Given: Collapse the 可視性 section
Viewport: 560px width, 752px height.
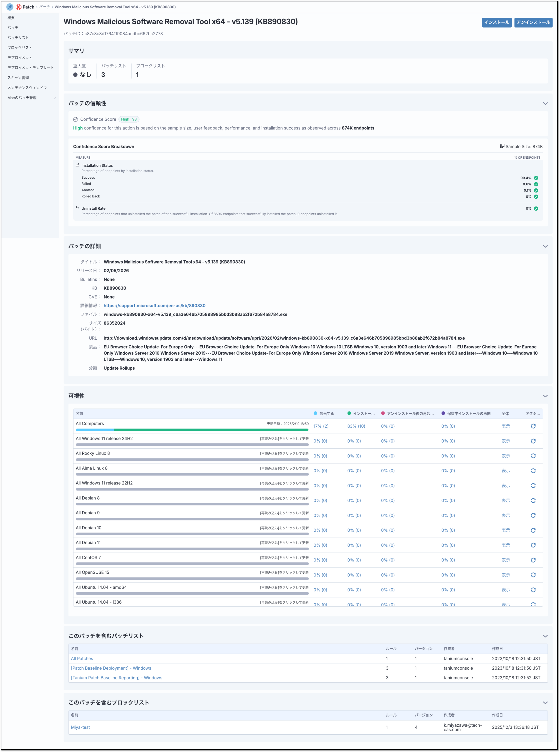Looking at the screenshot, I should (x=545, y=396).
